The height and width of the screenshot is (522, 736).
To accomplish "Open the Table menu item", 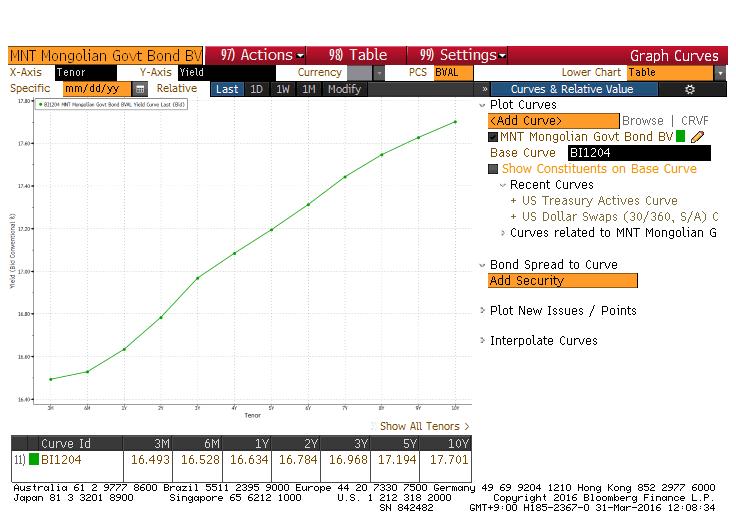I will point(356,55).
